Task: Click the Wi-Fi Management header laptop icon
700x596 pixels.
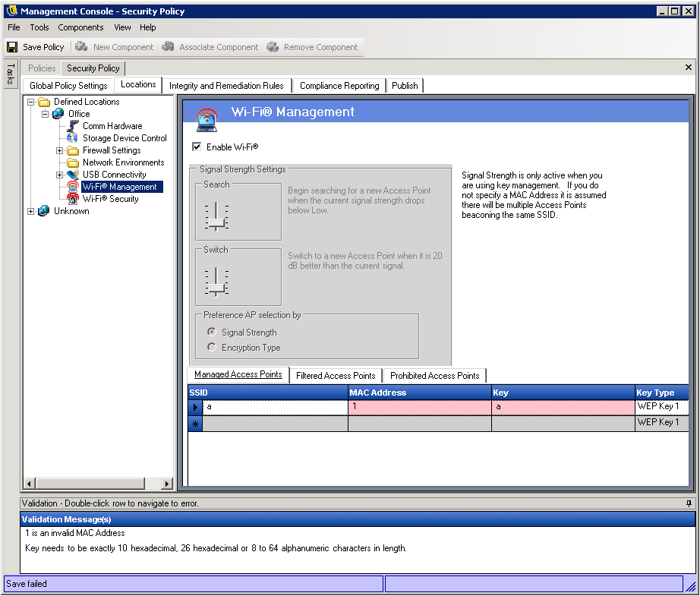Action: (207, 120)
